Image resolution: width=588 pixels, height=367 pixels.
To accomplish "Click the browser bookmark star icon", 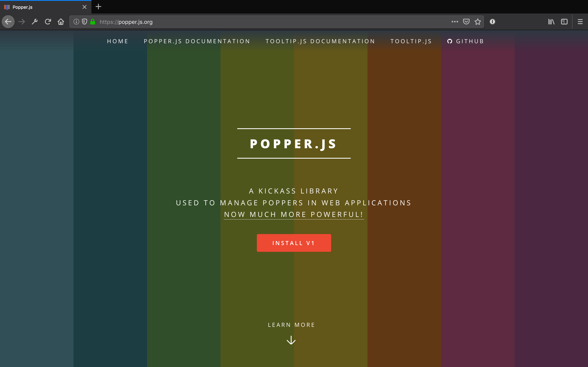I will [x=478, y=22].
